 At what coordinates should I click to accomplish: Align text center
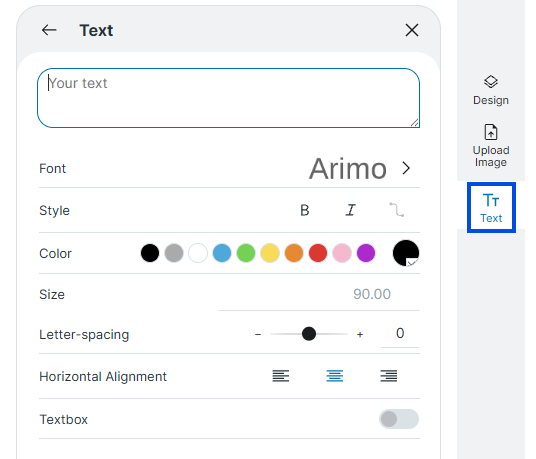335,376
